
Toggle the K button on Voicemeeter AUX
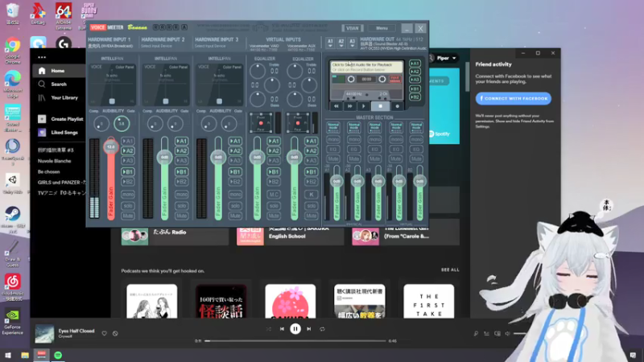pyautogui.click(x=311, y=194)
